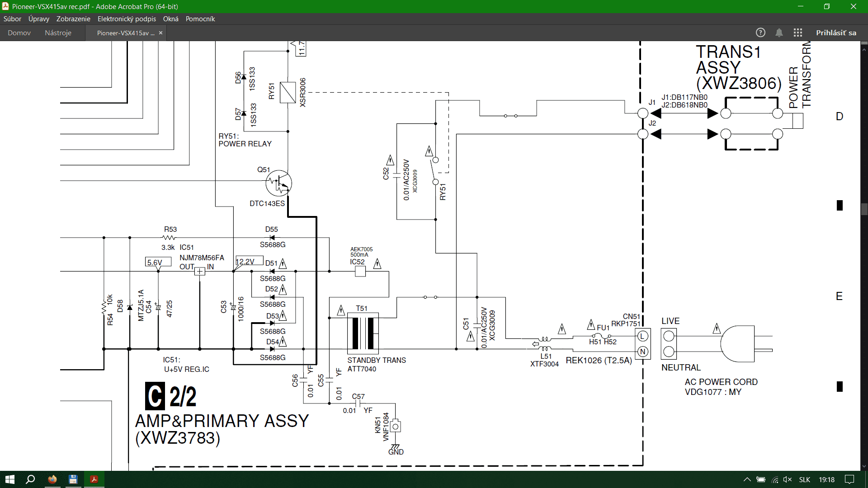
Task: Switch to the Nástroje tab
Action: point(58,33)
